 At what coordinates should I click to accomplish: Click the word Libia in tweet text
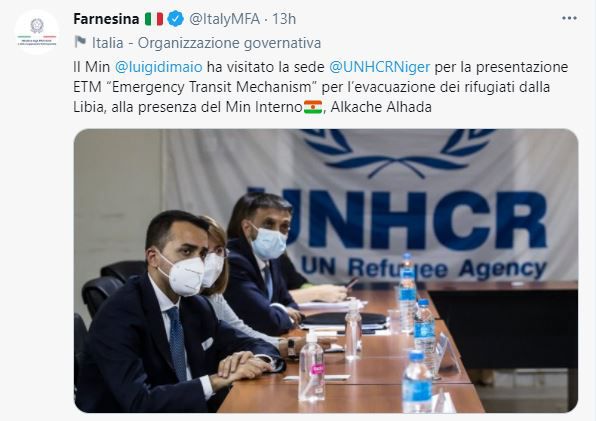[88, 107]
